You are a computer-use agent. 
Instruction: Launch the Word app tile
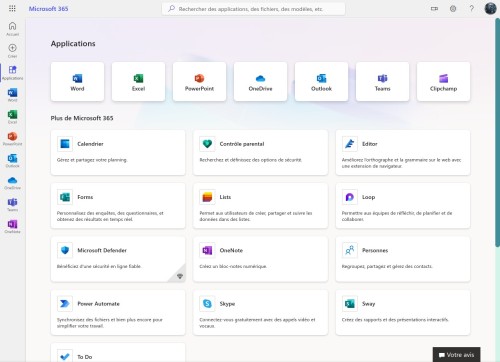tap(77, 82)
